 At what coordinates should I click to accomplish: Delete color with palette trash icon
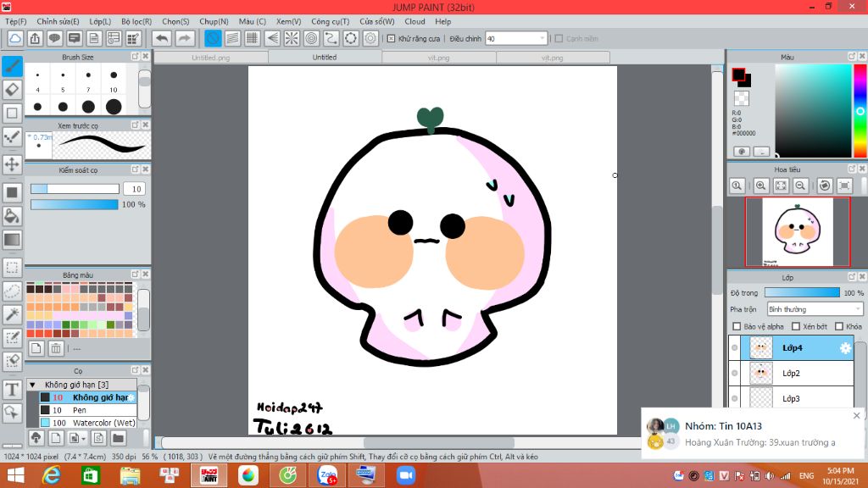[x=56, y=347]
